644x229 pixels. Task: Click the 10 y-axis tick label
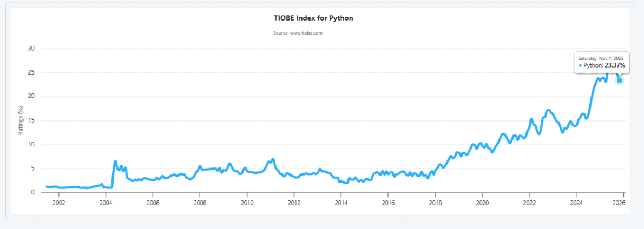point(31,145)
